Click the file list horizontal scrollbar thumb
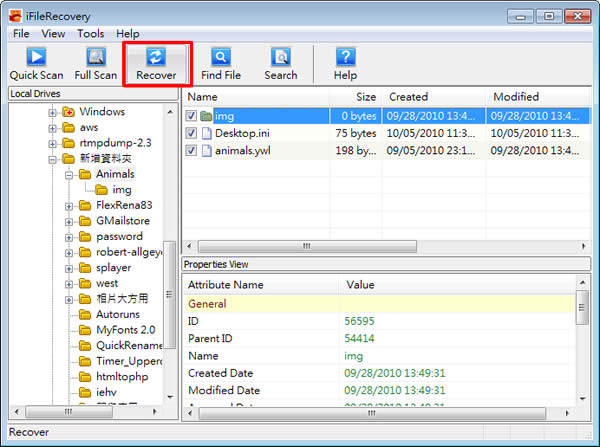 click(307, 246)
